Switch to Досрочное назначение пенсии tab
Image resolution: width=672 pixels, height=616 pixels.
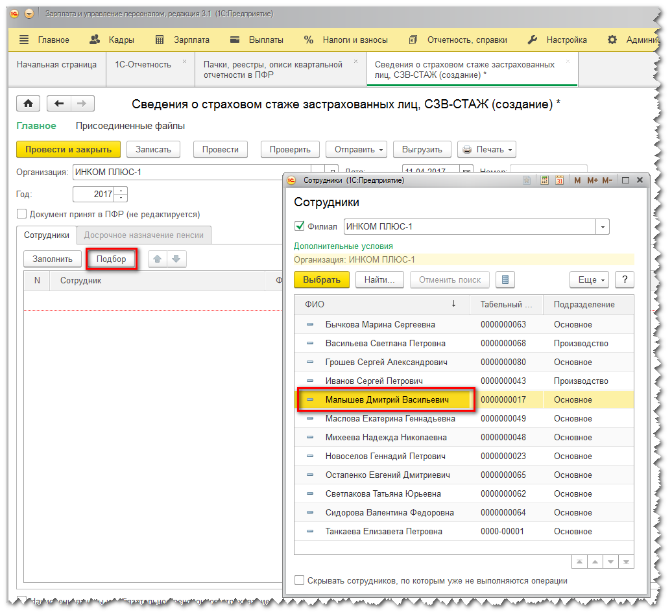(x=143, y=235)
